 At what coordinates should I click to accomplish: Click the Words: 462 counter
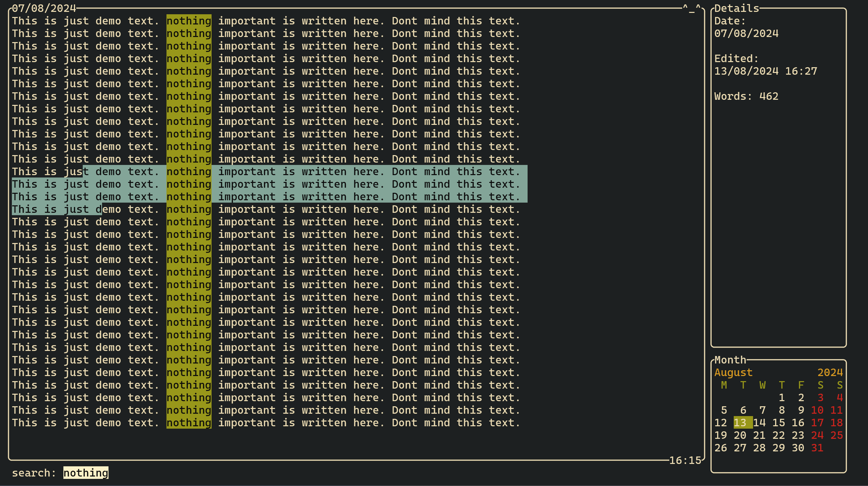[746, 96]
